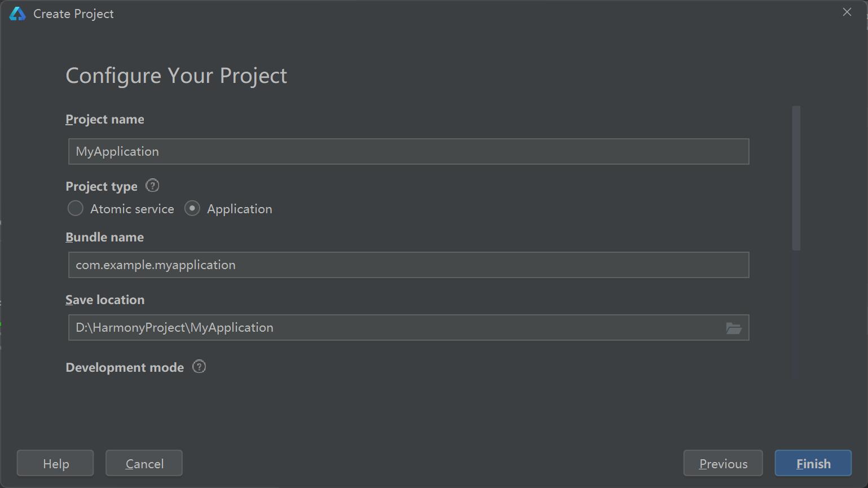Click the Save location label
Viewport: 868px width, 488px height.
(x=105, y=300)
